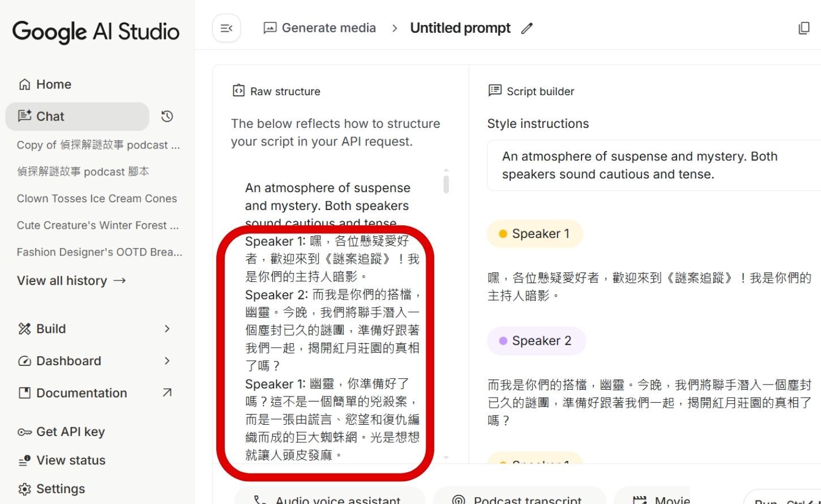Collapse the left sidebar panel

click(x=226, y=28)
